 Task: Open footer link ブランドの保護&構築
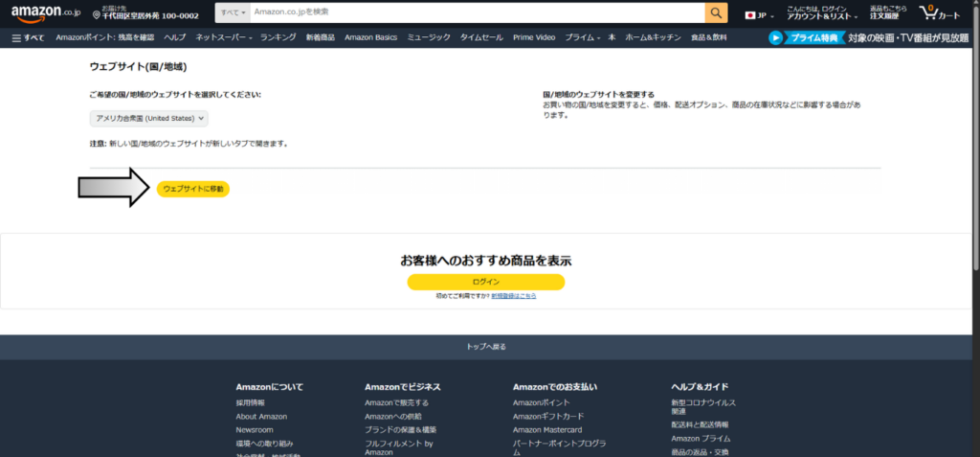[x=401, y=430]
